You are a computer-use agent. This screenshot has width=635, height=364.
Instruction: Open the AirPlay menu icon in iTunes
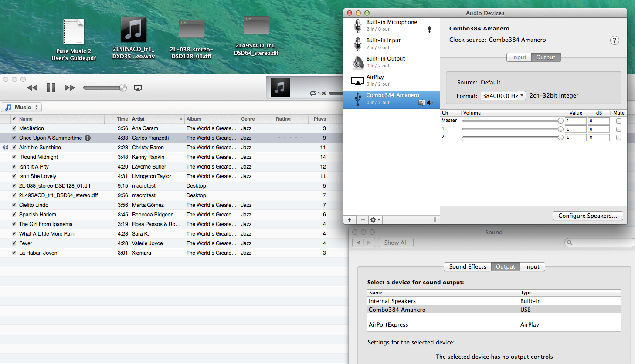point(138,88)
